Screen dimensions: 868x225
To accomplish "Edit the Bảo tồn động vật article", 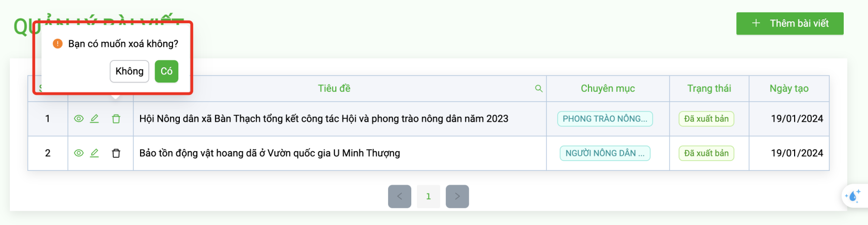I will [x=95, y=153].
